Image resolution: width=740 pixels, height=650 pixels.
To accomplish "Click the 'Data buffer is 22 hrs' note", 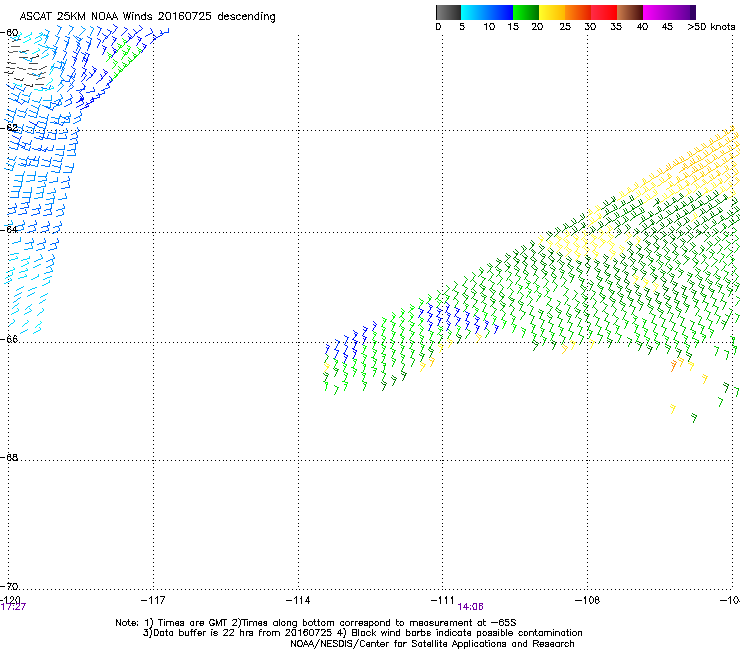I will [362, 633].
